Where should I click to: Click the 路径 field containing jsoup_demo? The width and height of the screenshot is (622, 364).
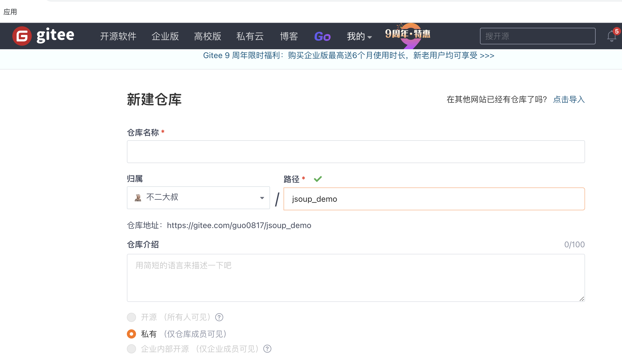tap(434, 199)
